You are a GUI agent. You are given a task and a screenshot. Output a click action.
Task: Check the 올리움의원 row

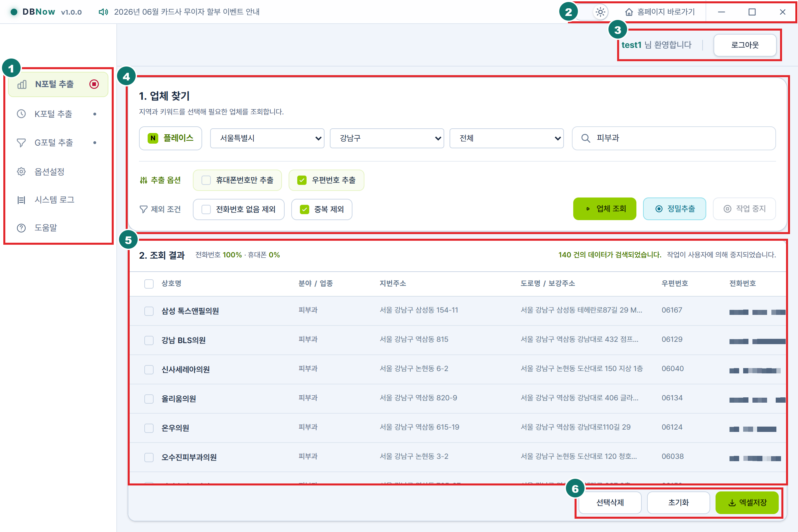[149, 399]
